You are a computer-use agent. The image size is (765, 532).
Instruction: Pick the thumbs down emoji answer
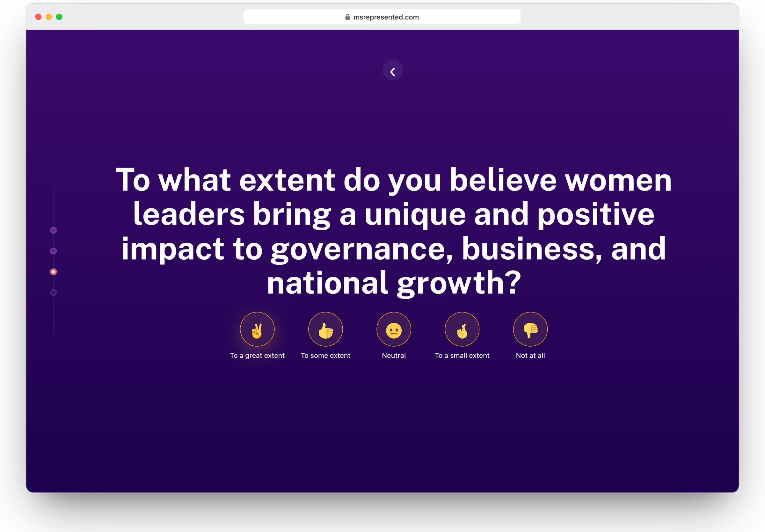point(530,329)
